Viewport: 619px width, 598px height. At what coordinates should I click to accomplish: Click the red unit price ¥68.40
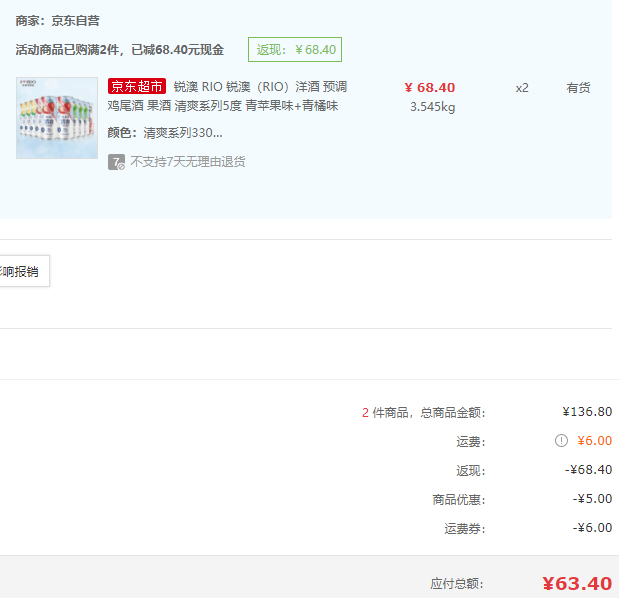click(x=430, y=87)
